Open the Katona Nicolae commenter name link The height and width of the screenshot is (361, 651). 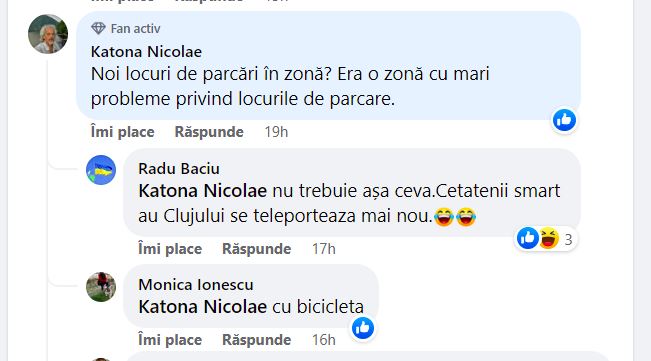(146, 52)
